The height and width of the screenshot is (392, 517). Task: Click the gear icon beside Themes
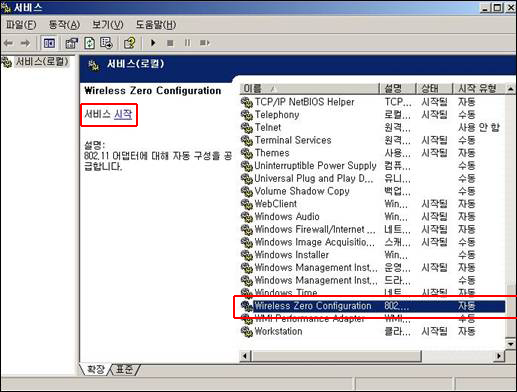coord(247,153)
